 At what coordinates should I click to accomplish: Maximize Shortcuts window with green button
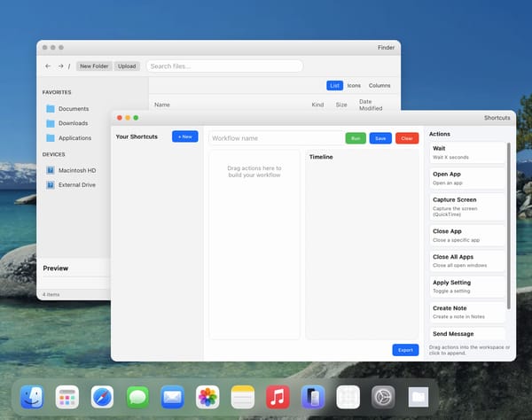pos(136,118)
